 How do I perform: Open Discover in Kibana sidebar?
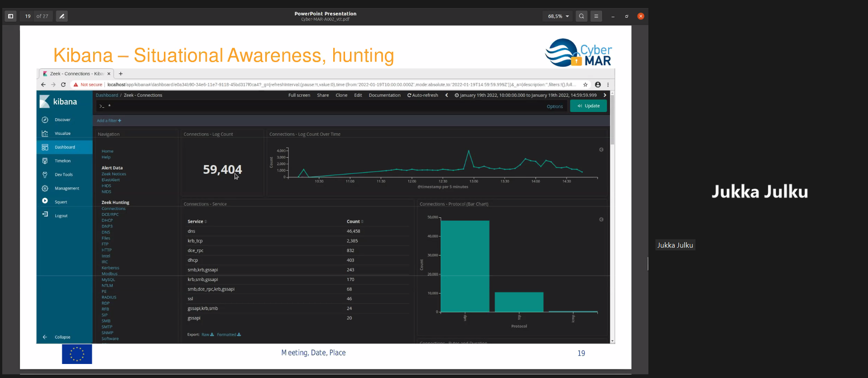point(62,120)
